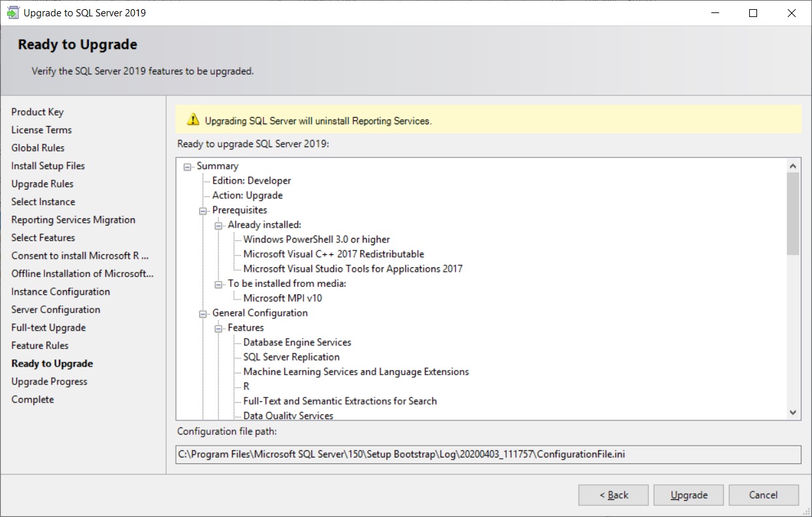Select the Database Engine Services row
The height and width of the screenshot is (517, 812).
297,342
